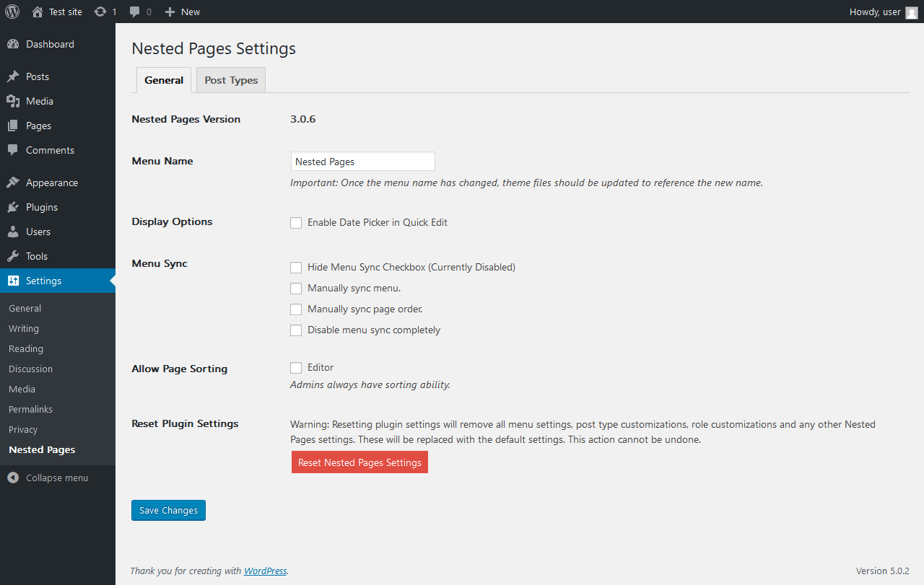Viewport: 924px width, 585px height.
Task: Click the Users person icon
Action: click(13, 232)
